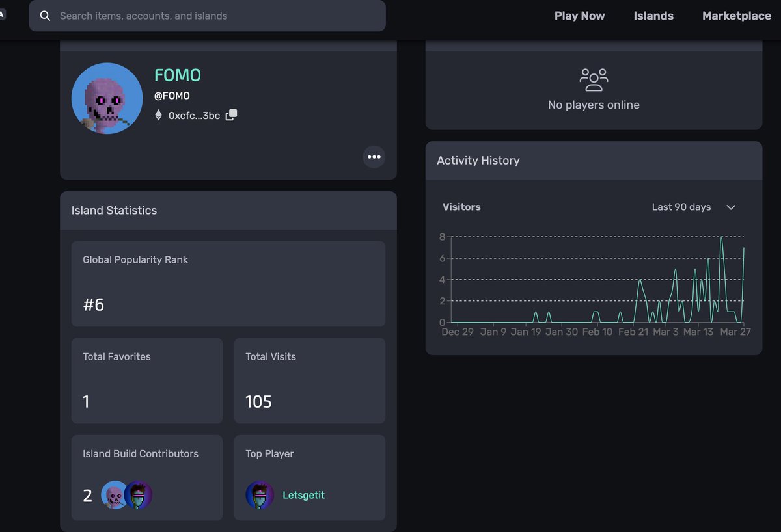Click the search magnifier icon
The image size is (781, 532).
[45, 16]
